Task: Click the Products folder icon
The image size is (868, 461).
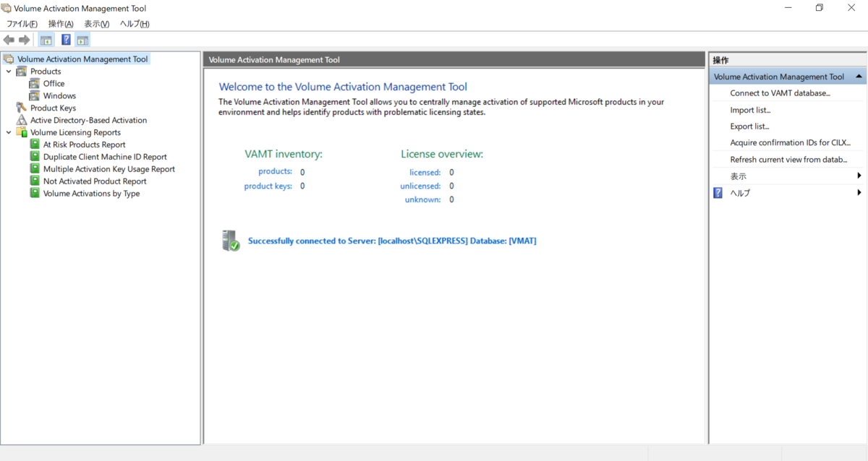Action: 22,72
